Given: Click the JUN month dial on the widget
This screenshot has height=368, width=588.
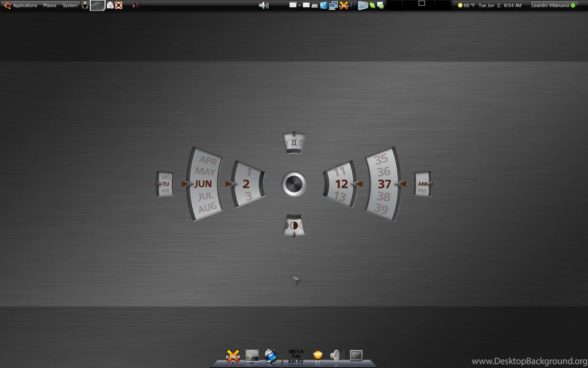Looking at the screenshot, I should (203, 184).
